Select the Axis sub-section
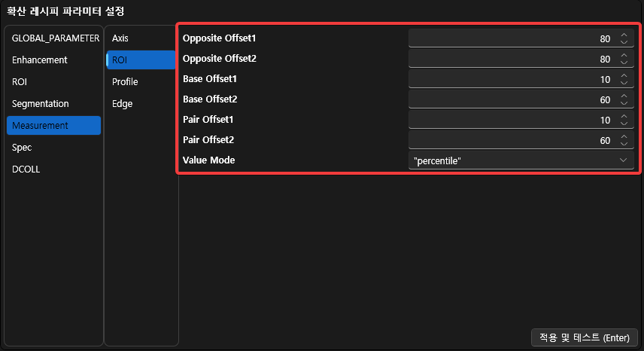This screenshot has height=351, width=644. [120, 38]
